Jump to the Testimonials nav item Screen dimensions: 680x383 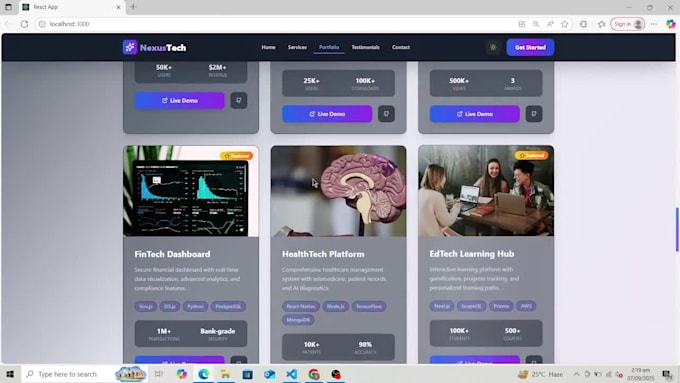pos(366,47)
